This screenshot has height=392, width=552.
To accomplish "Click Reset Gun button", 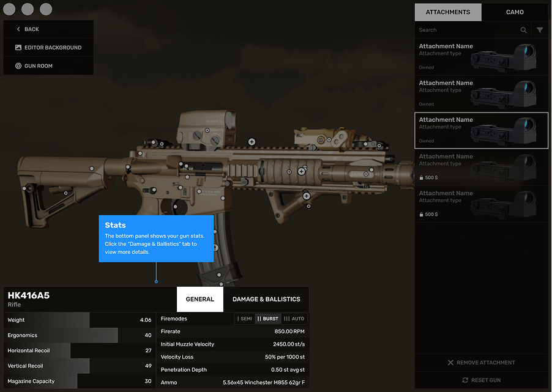I will tap(481, 380).
